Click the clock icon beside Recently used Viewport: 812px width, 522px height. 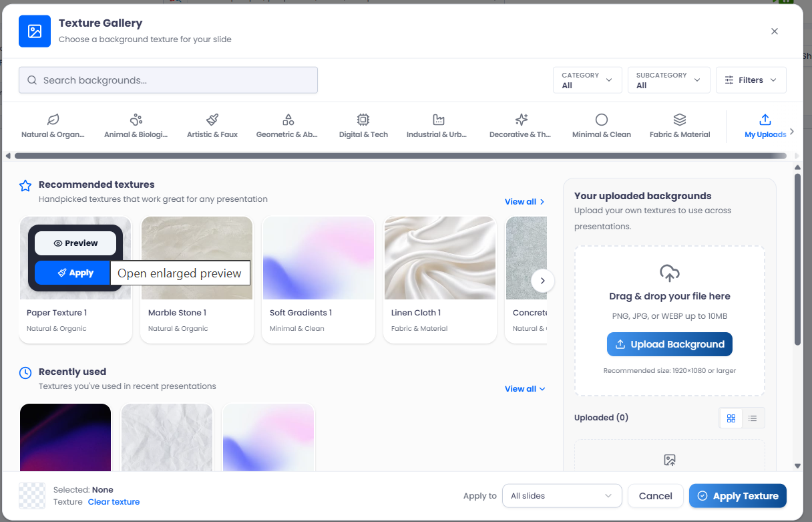click(25, 372)
